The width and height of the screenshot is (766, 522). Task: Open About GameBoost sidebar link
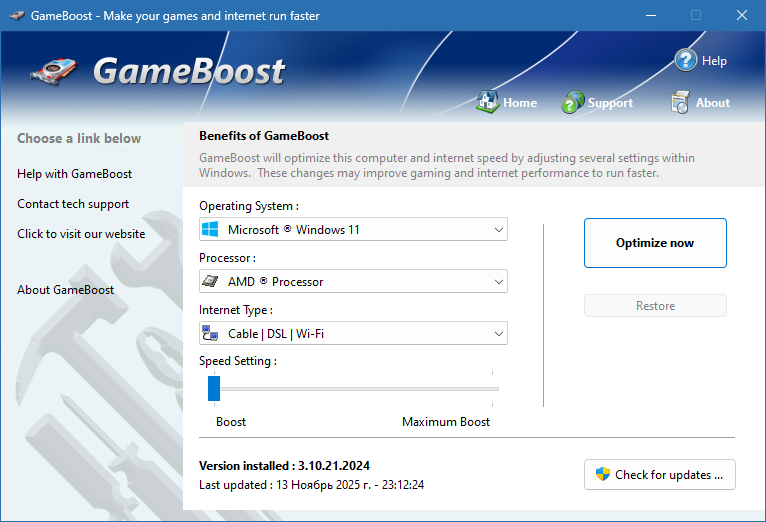click(x=65, y=290)
